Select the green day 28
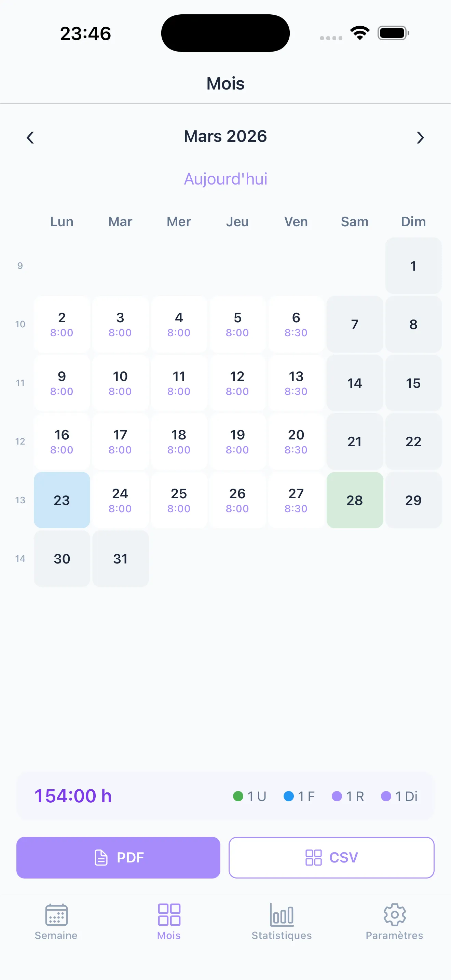Viewport: 451px width, 980px height. tap(354, 500)
